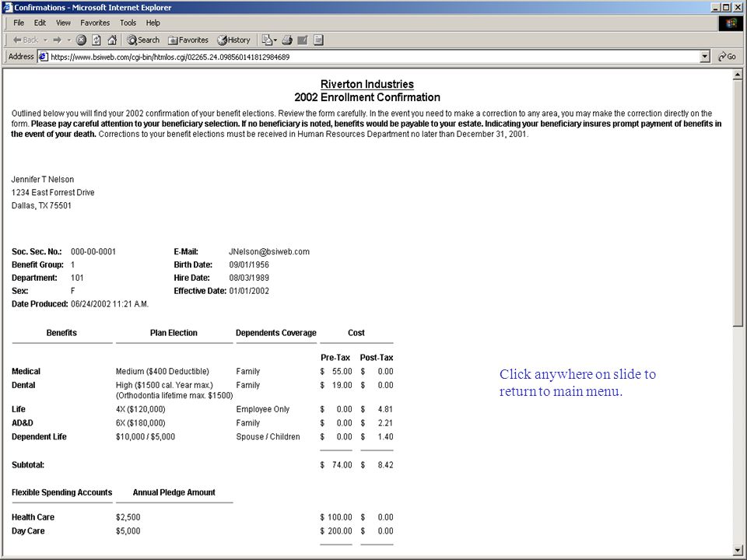Click the scrollbar up arrow
The image size is (747, 560).
(x=738, y=75)
